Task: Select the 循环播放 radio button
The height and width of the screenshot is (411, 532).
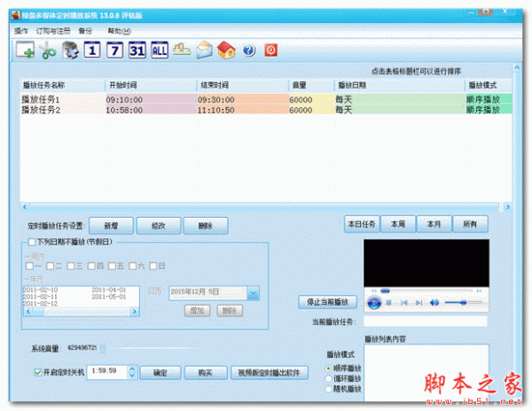Action: pos(328,378)
